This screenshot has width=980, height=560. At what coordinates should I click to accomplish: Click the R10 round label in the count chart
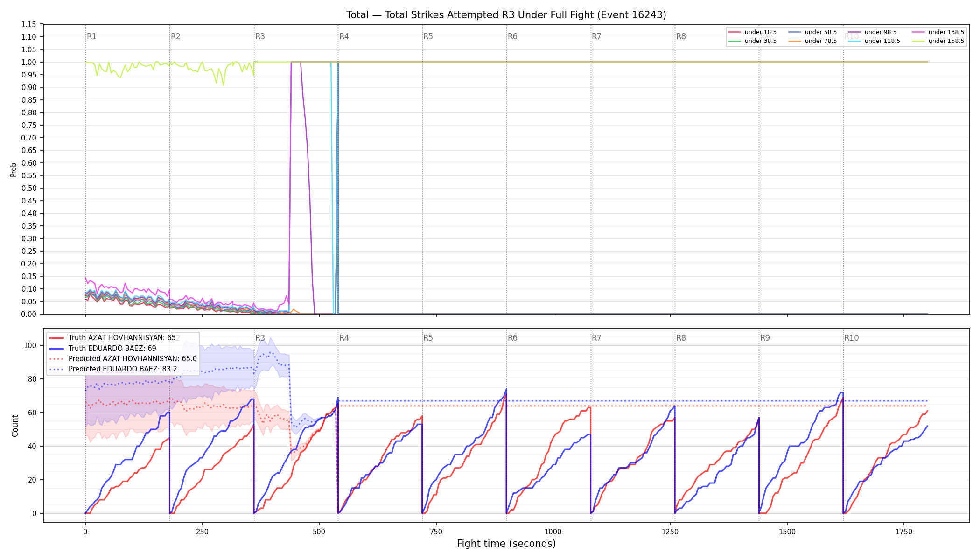pyautogui.click(x=851, y=338)
